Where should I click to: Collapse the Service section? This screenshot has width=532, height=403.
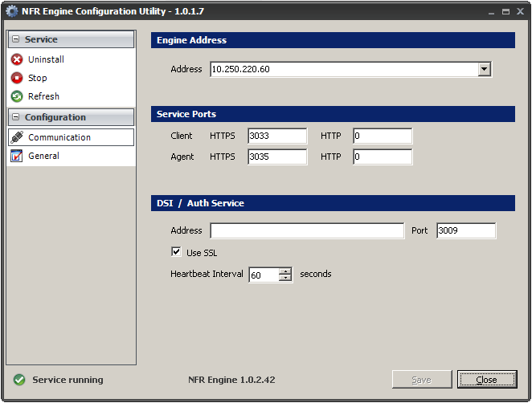click(x=15, y=39)
